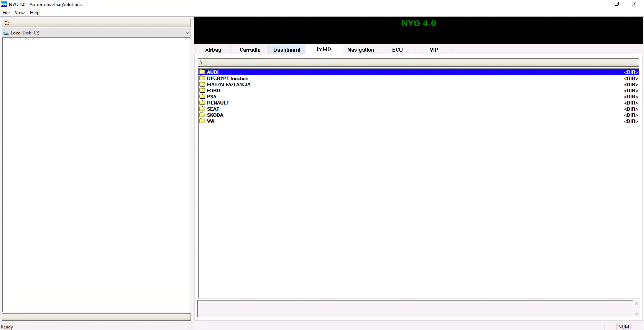This screenshot has width=644, height=330.
Task: Switch to the Airbag tab
Action: coord(213,50)
